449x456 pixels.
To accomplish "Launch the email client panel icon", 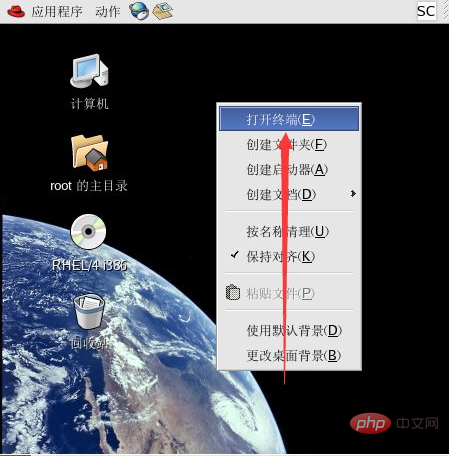I will point(163,11).
